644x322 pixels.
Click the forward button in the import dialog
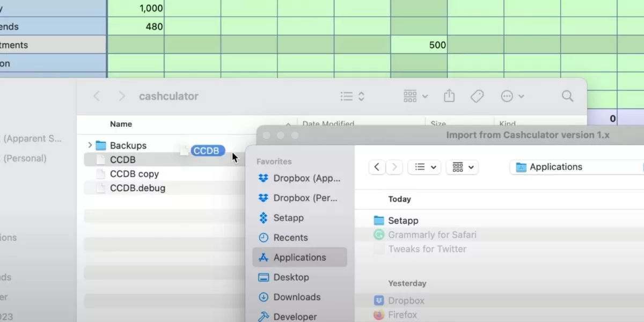(x=394, y=167)
